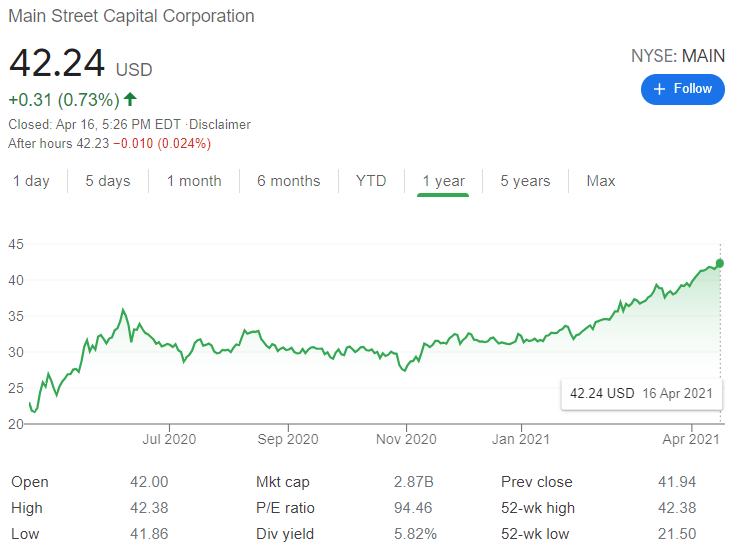Show the 5 years chart range
741x558 pixels.
point(526,181)
